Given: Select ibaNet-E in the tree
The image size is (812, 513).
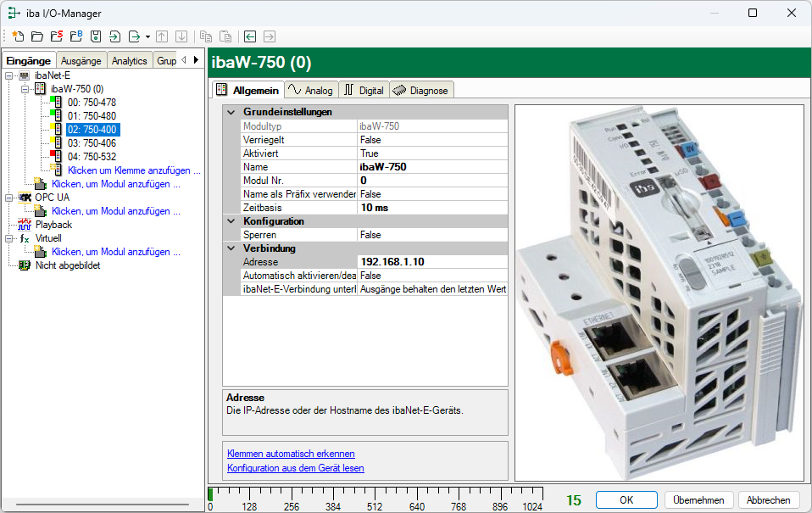Looking at the screenshot, I should 53,75.
